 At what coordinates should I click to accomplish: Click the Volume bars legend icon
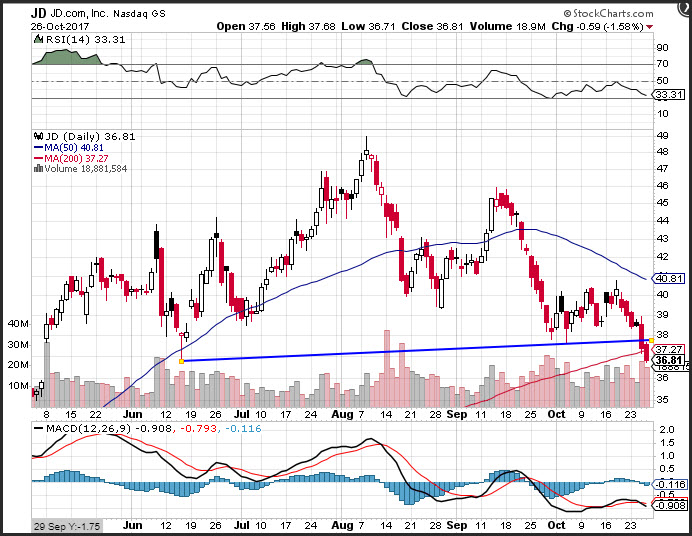click(38, 168)
